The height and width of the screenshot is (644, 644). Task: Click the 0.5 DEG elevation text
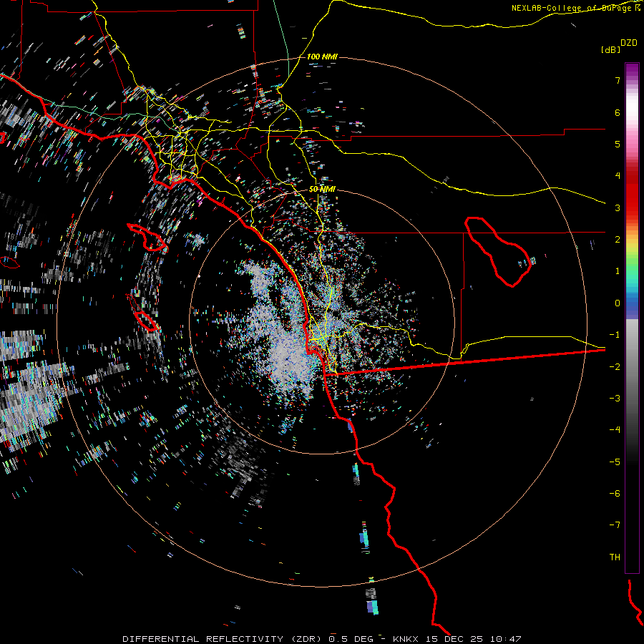pyautogui.click(x=351, y=639)
